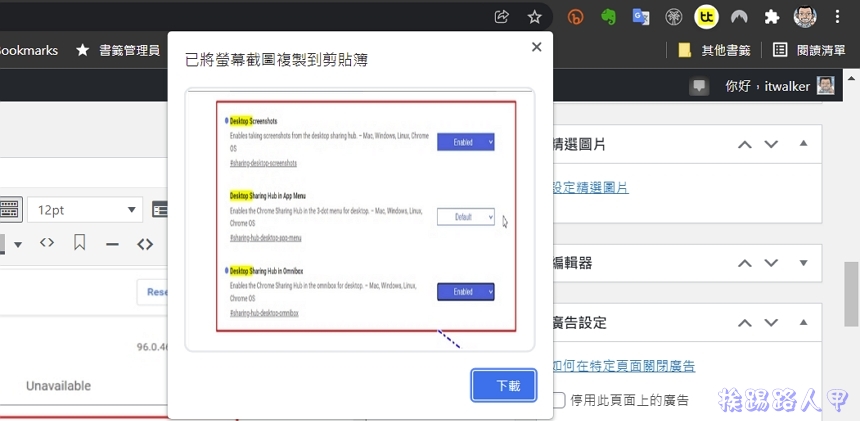Open the Chrome three-dot menu
The image size is (860, 421).
pos(838,17)
